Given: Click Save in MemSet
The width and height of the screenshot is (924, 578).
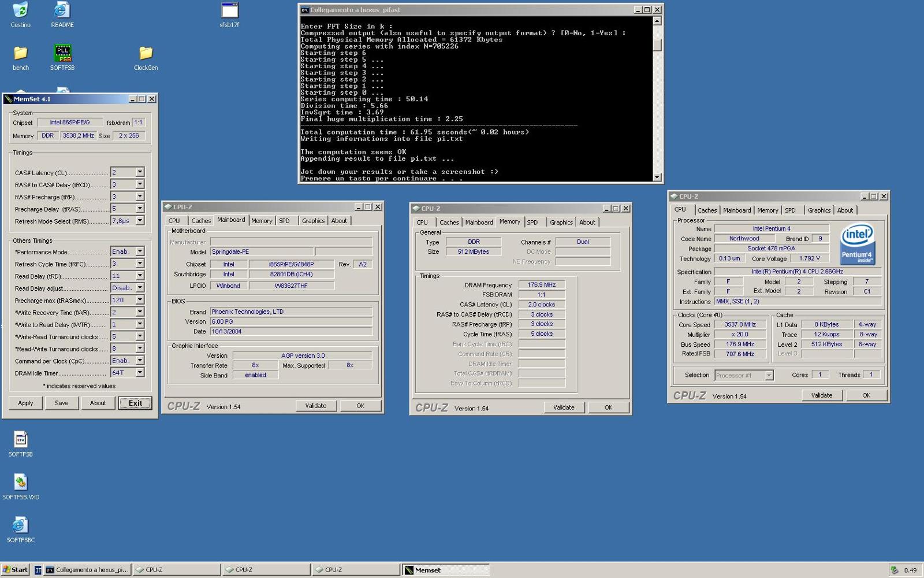Looking at the screenshot, I should (62, 403).
